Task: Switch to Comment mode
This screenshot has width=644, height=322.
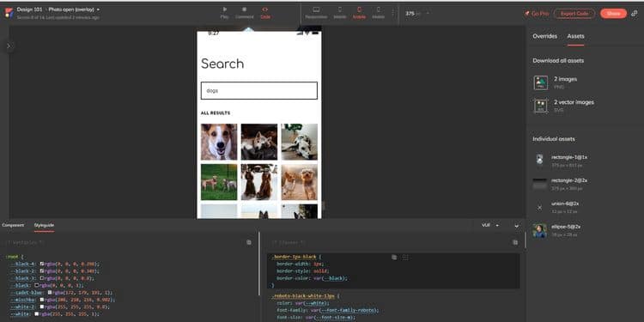Action: tap(244, 13)
